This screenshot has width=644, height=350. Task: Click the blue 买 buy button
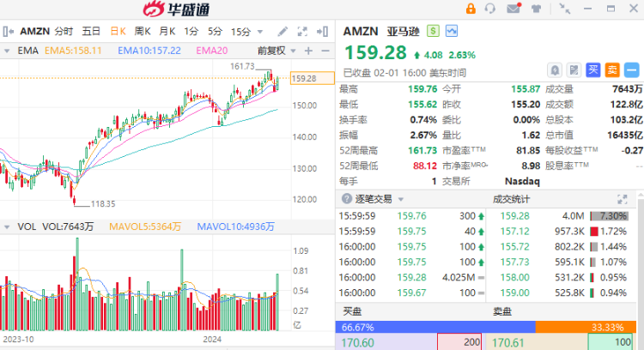tap(593, 70)
